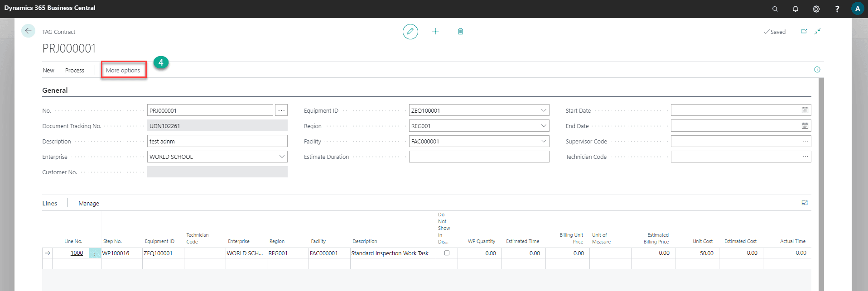Click the pencil edit icon

410,32
